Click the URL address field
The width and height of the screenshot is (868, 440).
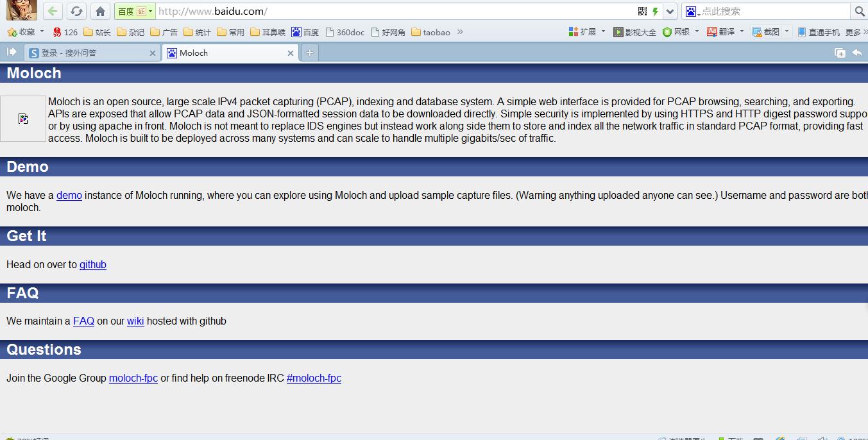click(x=395, y=12)
